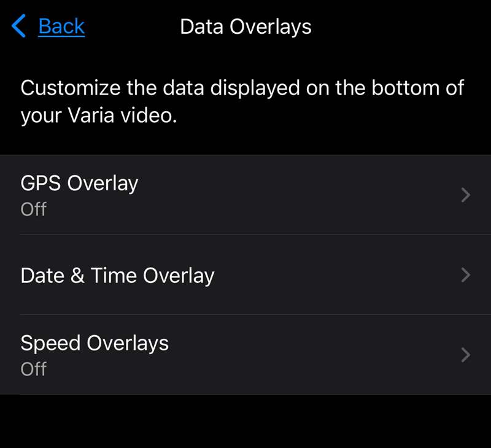This screenshot has width=491, height=448.
Task: Click the chevron beside Date & Time Overlay
Action: click(x=466, y=275)
